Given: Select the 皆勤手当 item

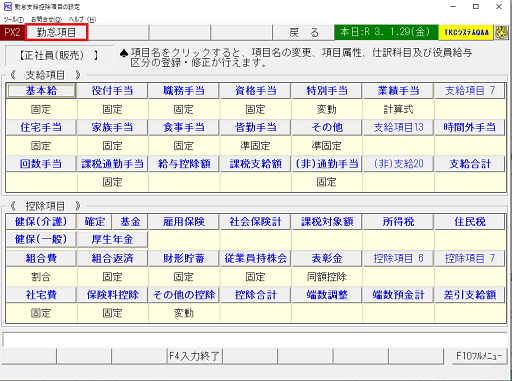Looking at the screenshot, I should (x=255, y=127).
